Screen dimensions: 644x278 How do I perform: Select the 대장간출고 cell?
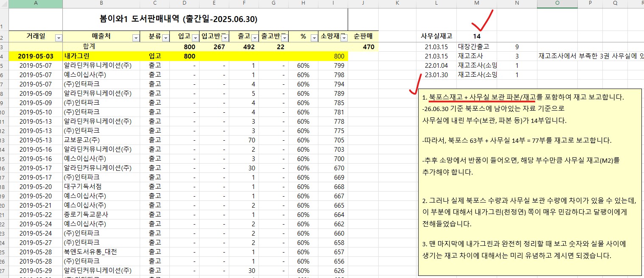click(477, 47)
